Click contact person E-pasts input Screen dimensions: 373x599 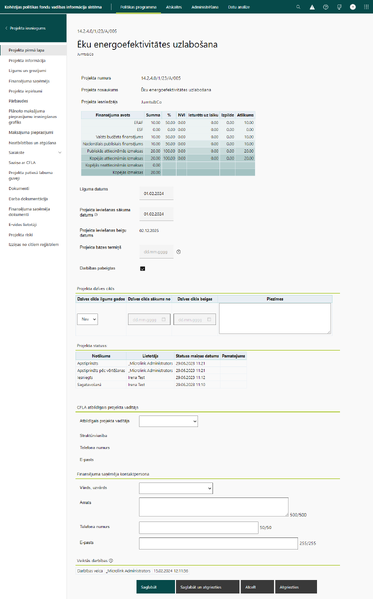tap(218, 543)
